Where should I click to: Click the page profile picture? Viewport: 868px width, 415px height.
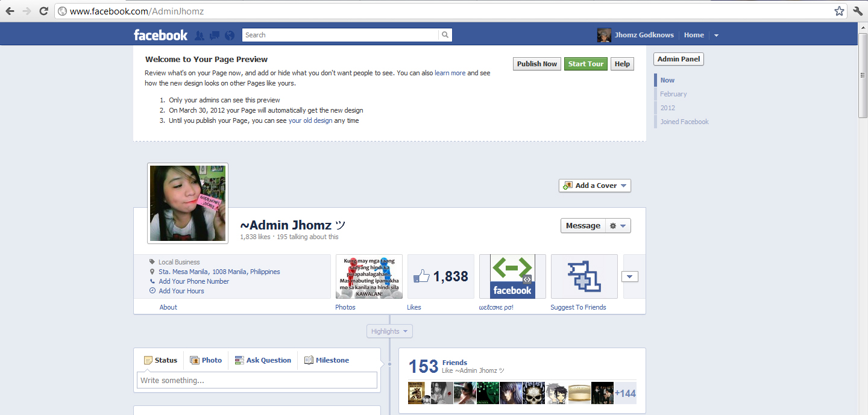(x=187, y=203)
